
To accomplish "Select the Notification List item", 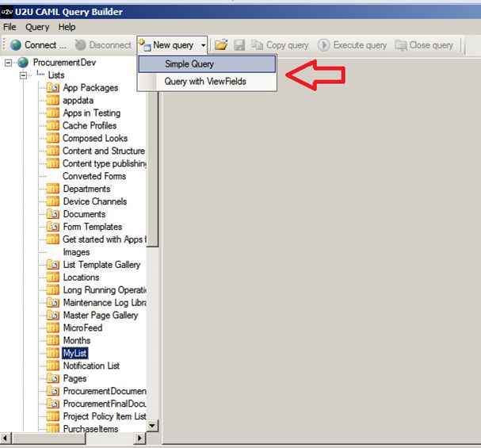I will tap(91, 366).
